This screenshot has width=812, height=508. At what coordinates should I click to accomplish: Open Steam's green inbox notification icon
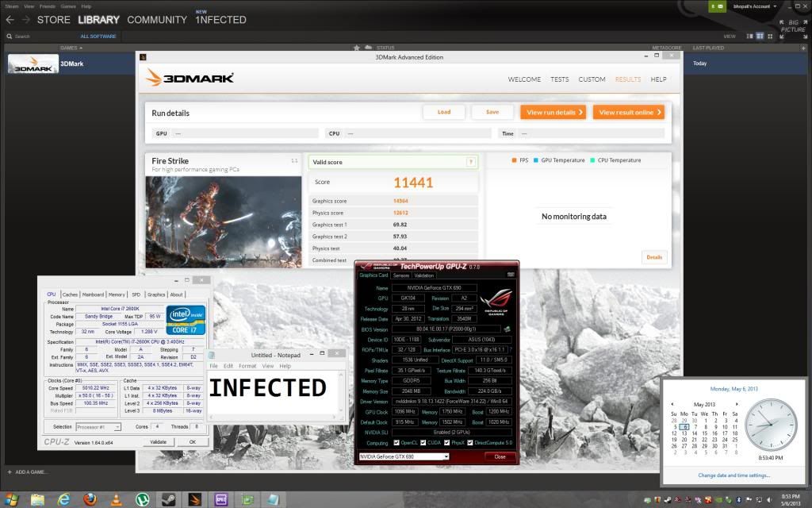(x=717, y=6)
